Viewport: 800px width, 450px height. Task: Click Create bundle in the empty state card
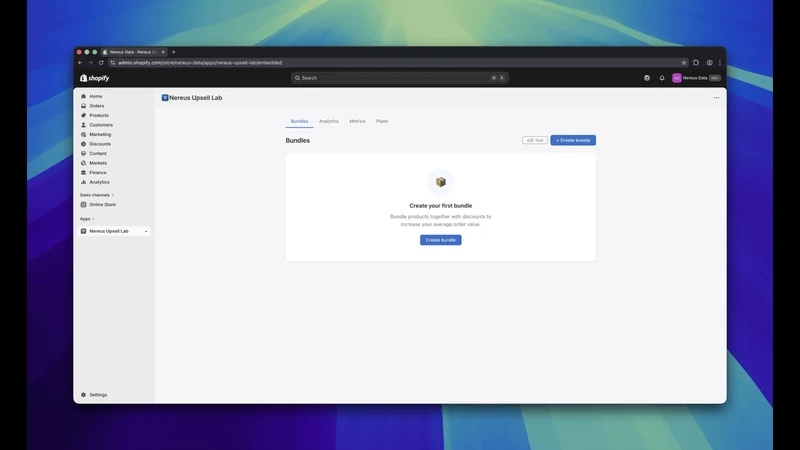440,240
